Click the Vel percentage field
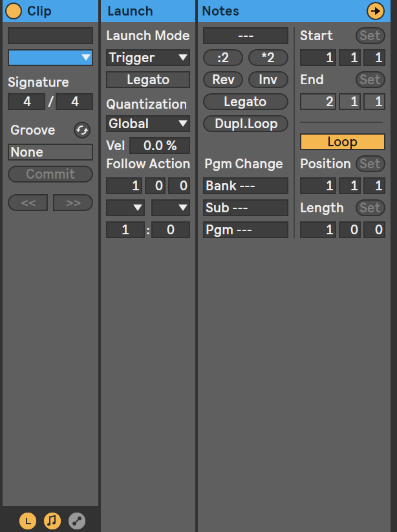Image resolution: width=397 pixels, height=532 pixels. [159, 146]
